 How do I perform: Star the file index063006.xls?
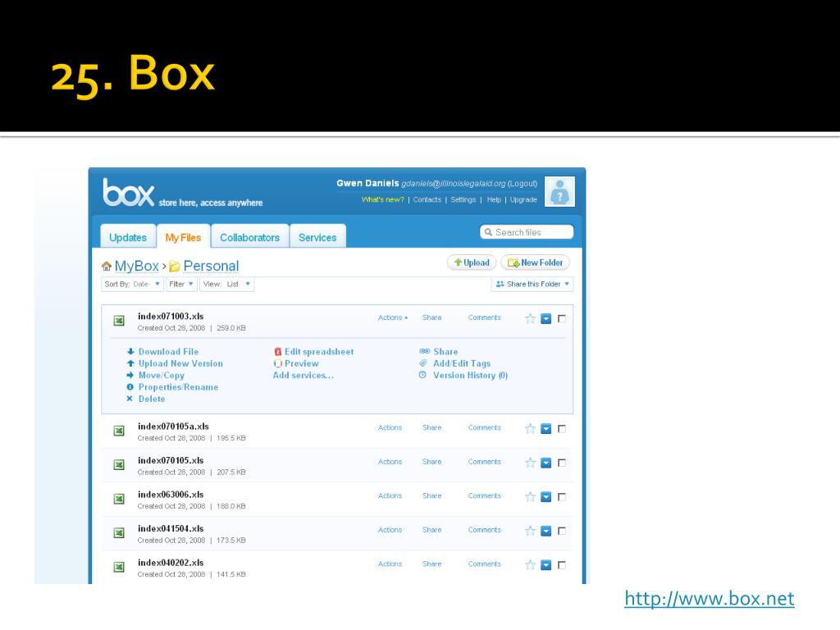(x=530, y=496)
